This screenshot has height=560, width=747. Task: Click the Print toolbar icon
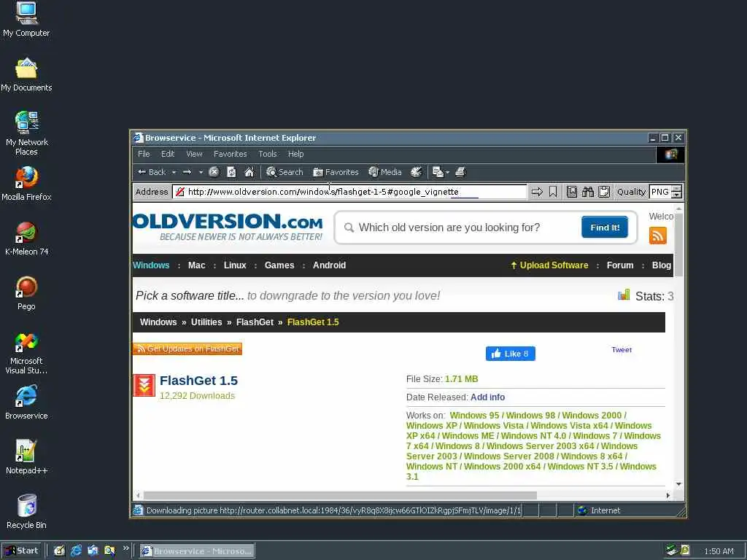[x=460, y=172]
